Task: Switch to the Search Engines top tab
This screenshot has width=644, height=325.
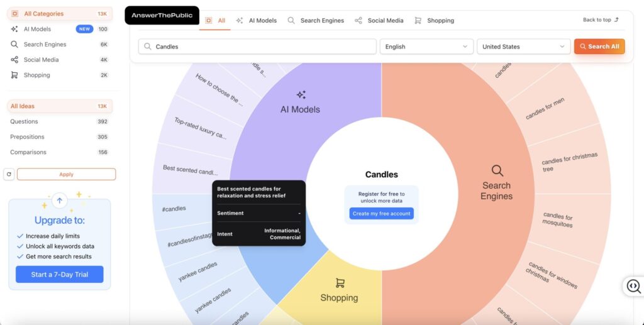Action: 316,21
